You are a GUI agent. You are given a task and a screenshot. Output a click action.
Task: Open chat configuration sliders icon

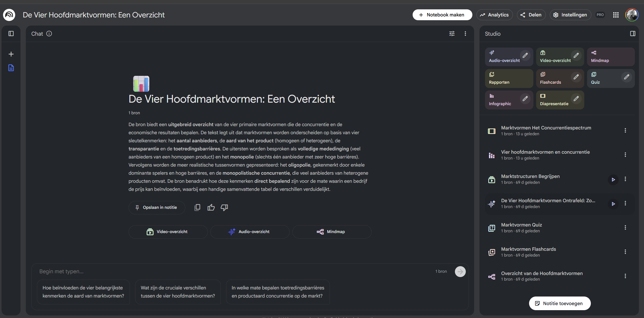pos(452,34)
